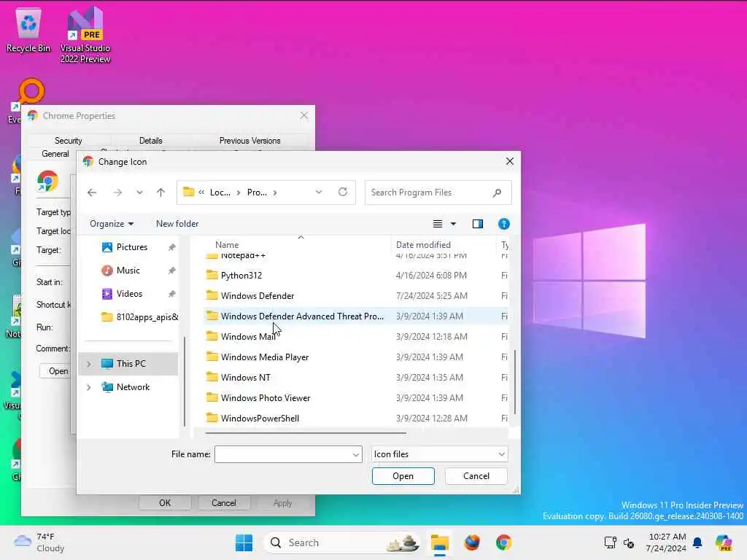Click the search magnifier icon

[x=497, y=192]
